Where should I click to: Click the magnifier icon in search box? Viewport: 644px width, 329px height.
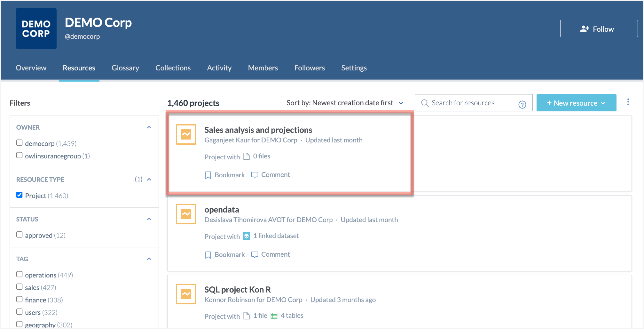coord(425,103)
